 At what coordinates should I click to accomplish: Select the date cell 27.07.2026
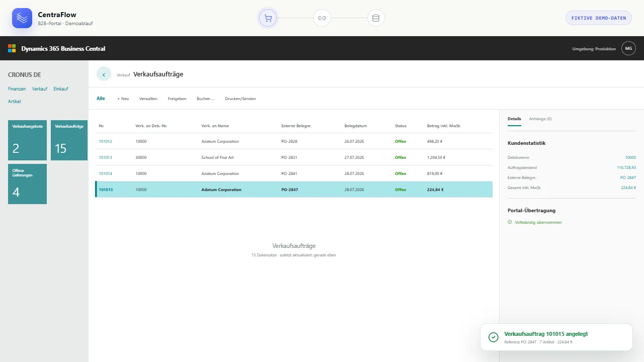354,157
